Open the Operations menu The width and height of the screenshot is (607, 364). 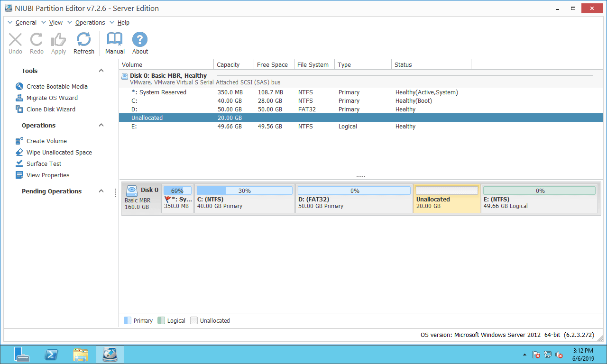(x=90, y=22)
